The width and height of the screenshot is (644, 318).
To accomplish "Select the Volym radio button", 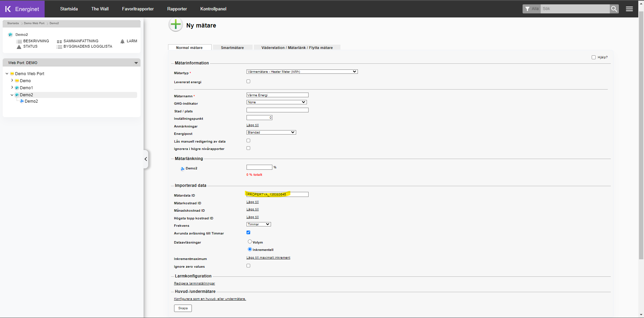I will 250,242.
